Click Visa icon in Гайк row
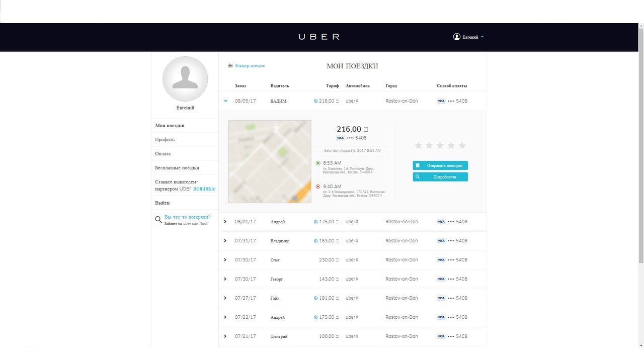The image size is (644, 362). click(x=441, y=298)
